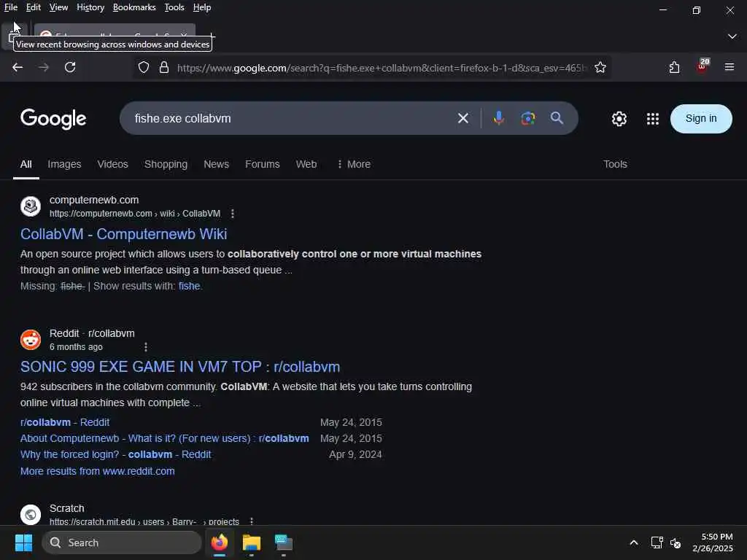
Task: Expand the More search filters
Action: (x=354, y=164)
